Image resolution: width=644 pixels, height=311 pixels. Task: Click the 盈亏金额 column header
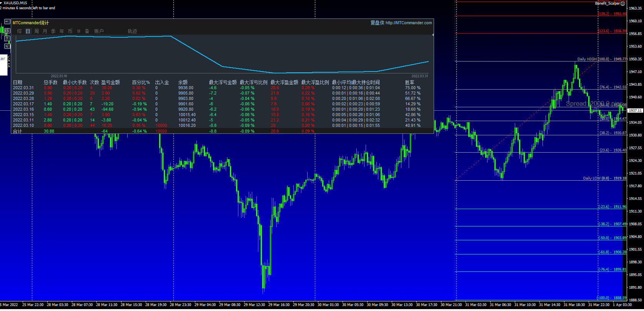click(111, 82)
